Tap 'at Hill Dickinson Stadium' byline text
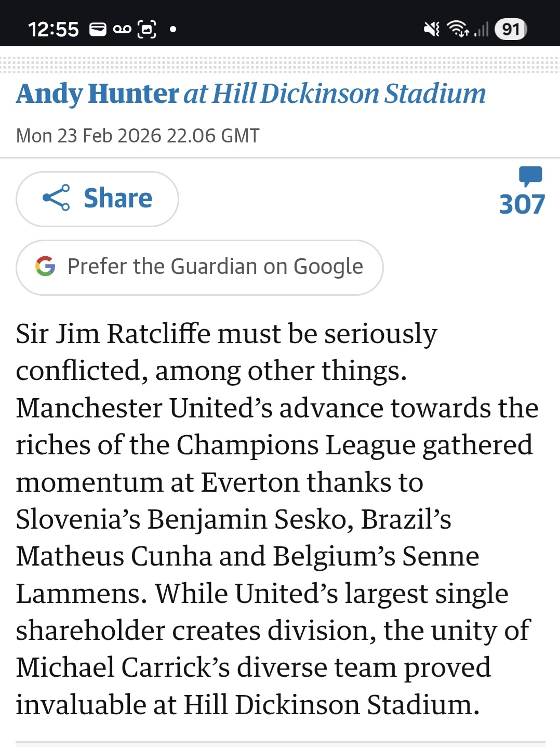Viewport: 560px width, 747px height. click(335, 94)
